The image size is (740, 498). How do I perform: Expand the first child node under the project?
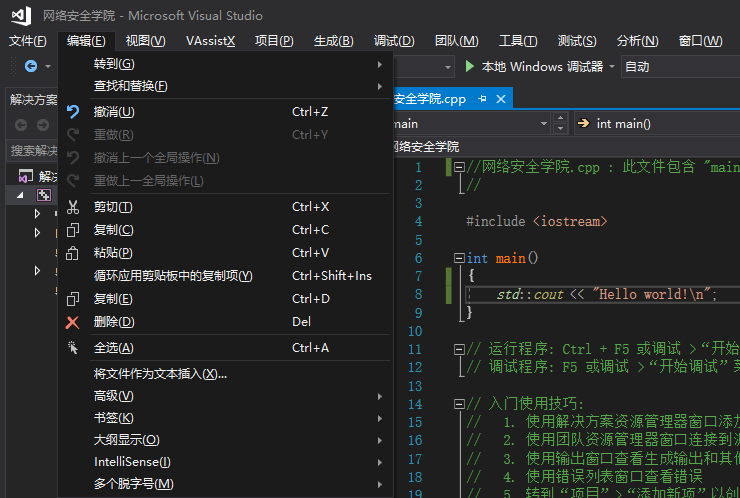37,214
